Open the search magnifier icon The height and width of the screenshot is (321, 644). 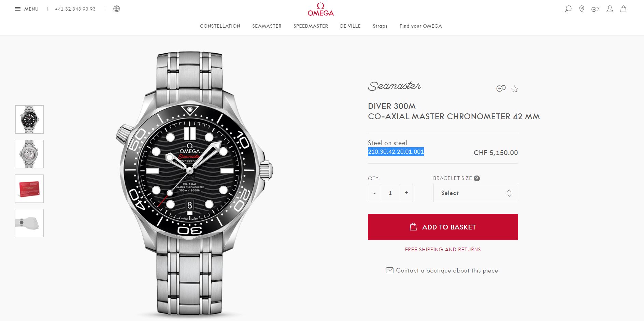click(568, 9)
